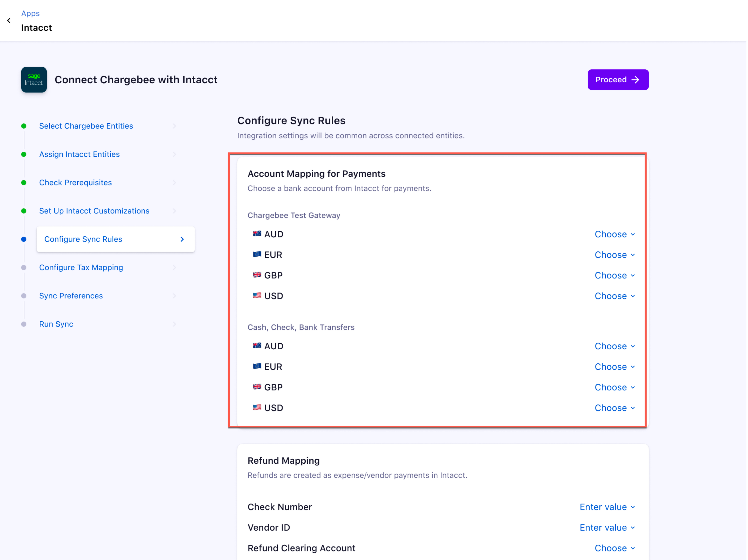
Task: Open the Sync Preferences step
Action: click(x=71, y=296)
